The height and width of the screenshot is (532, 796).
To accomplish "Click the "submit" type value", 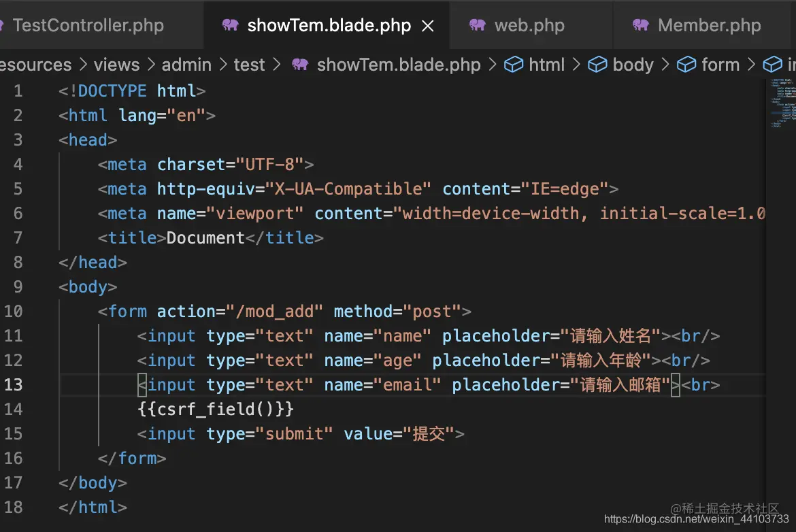I will tap(295, 434).
